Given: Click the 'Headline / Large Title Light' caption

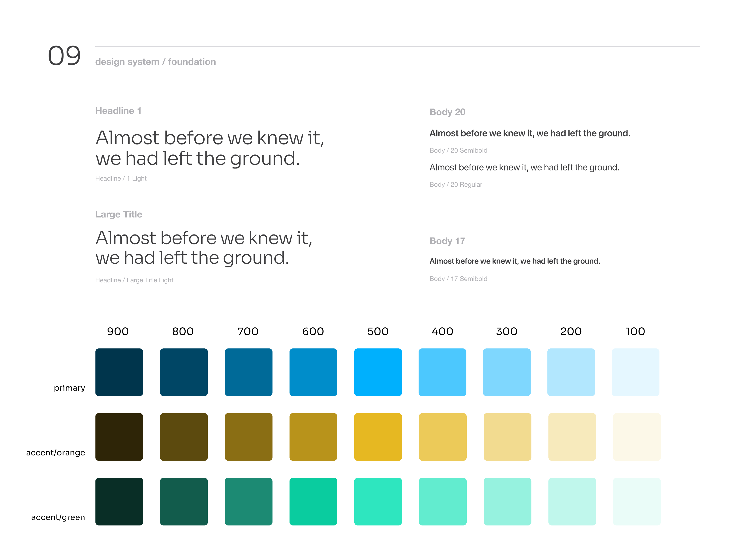Looking at the screenshot, I should point(134,280).
